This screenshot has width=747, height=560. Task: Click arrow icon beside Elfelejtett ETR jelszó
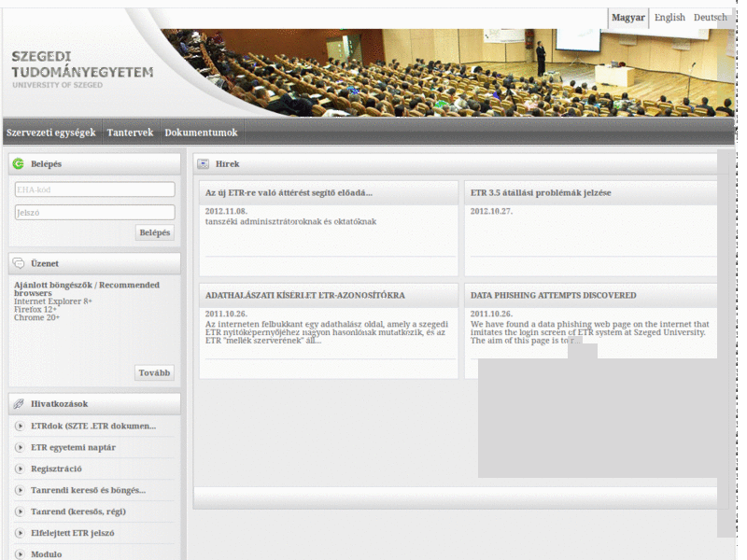20,533
